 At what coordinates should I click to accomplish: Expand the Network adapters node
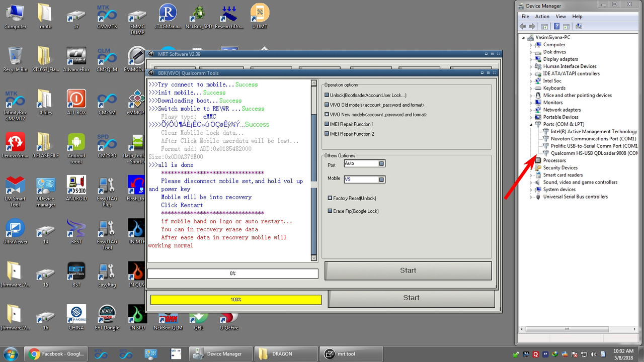pos(531,110)
